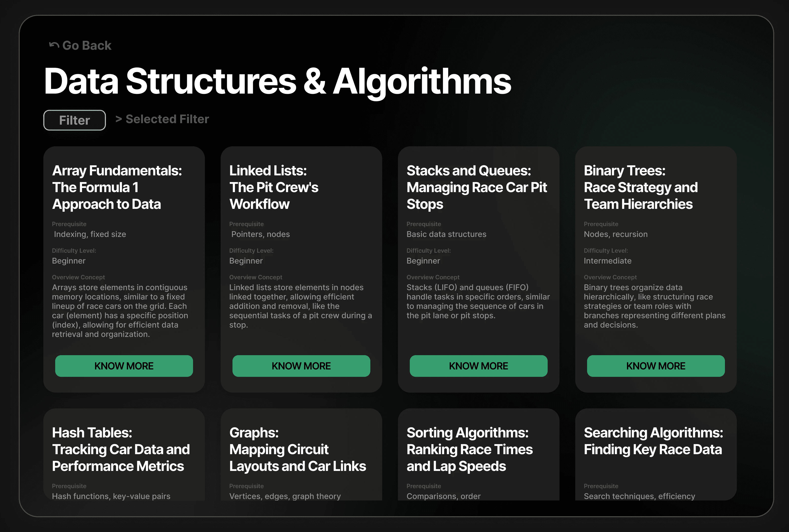Select Stacks and Queues card heading
The width and height of the screenshot is (789, 532).
pos(476,187)
